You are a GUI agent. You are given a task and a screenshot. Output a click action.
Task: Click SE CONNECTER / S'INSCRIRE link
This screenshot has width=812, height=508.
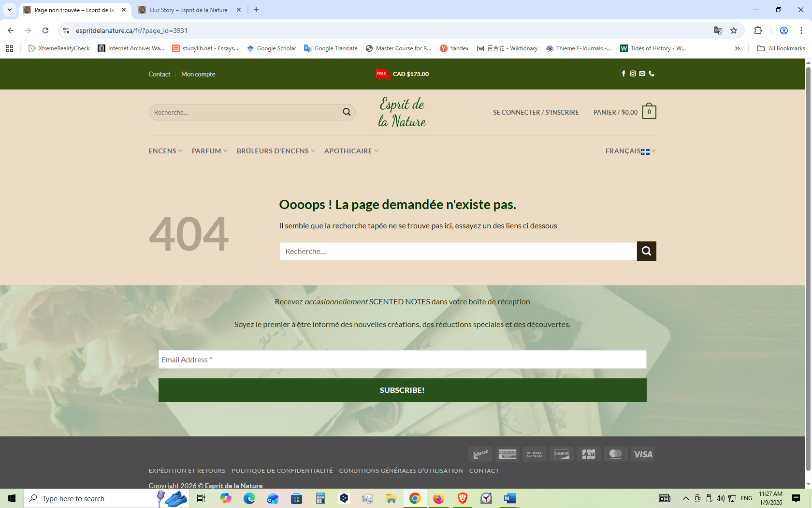[x=536, y=112]
